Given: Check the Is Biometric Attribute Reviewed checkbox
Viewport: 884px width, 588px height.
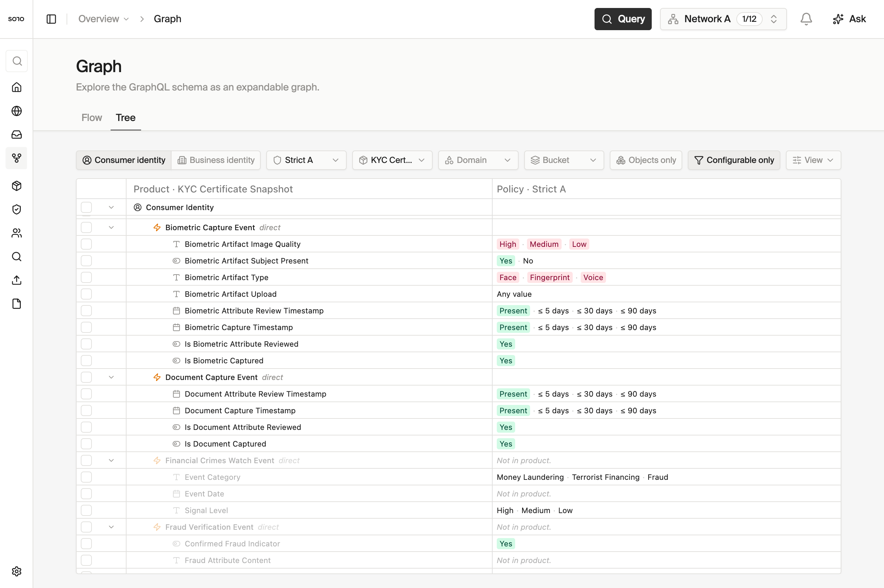Looking at the screenshot, I should tap(86, 344).
